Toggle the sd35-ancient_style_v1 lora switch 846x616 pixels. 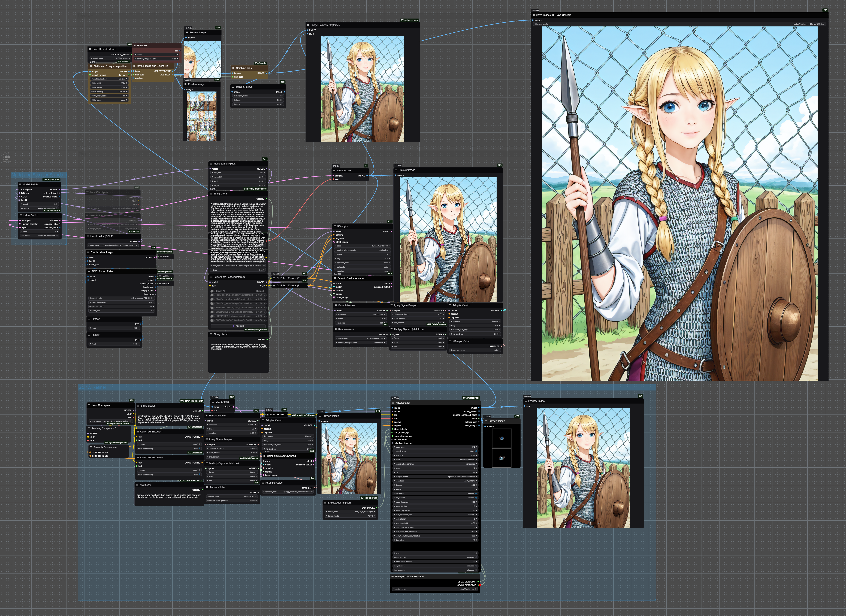[x=212, y=308]
